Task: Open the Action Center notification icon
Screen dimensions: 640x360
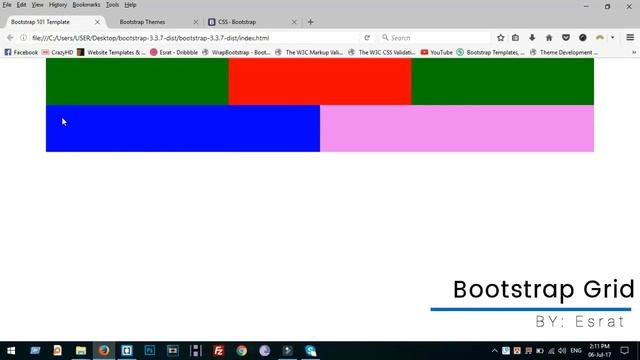Action: (624, 351)
